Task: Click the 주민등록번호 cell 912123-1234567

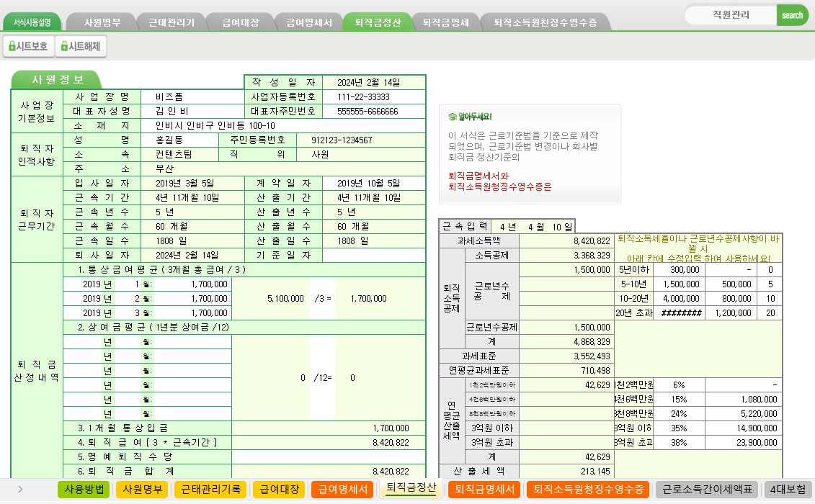Action: coord(361,140)
